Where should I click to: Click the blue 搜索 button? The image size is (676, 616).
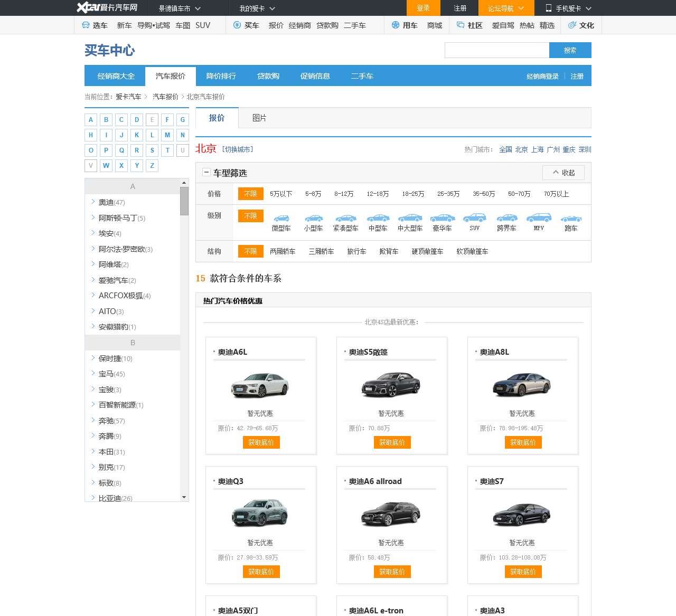[570, 50]
